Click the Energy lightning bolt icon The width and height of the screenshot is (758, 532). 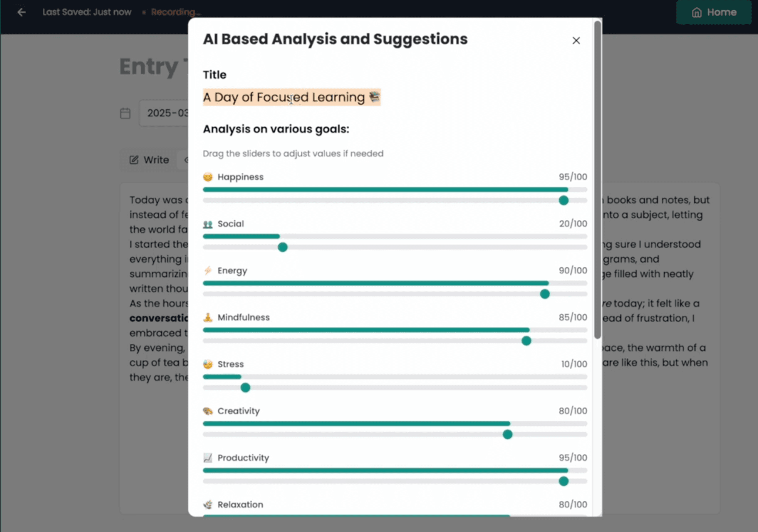pyautogui.click(x=208, y=271)
